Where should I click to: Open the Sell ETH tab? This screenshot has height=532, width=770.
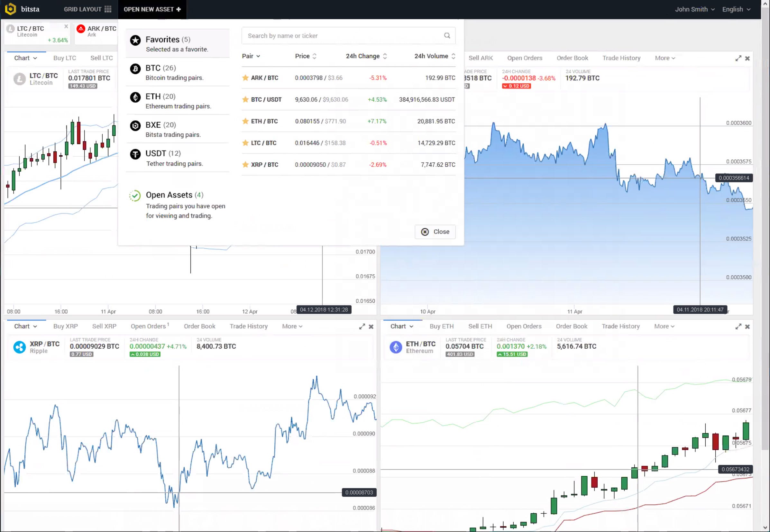pyautogui.click(x=480, y=326)
